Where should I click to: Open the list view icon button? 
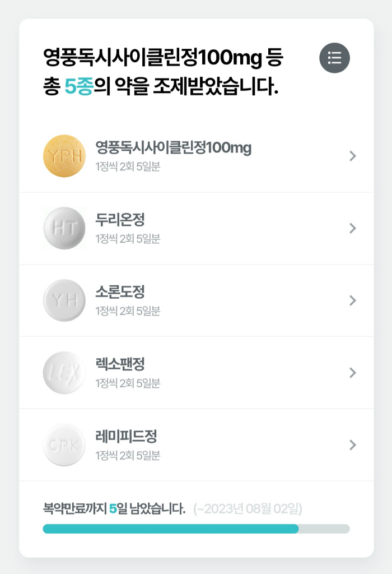[x=334, y=58]
